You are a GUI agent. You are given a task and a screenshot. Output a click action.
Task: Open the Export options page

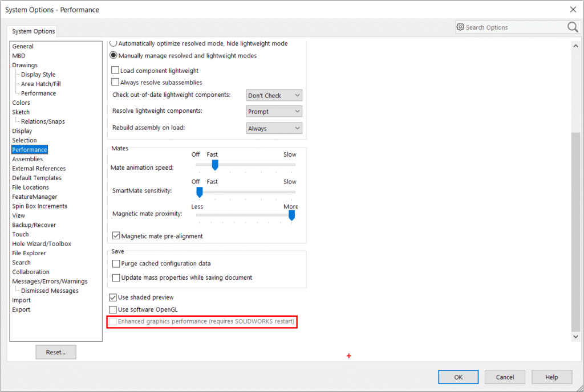point(21,309)
